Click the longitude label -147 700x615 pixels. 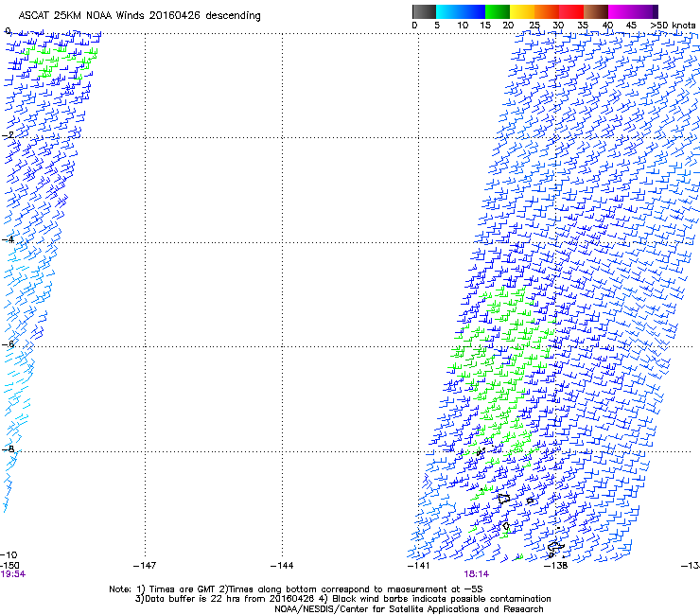coord(145,566)
